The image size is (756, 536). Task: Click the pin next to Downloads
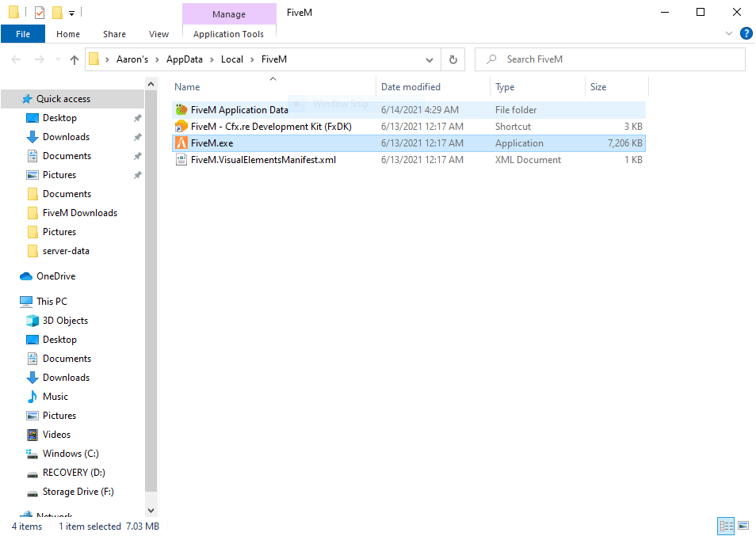pyautogui.click(x=137, y=137)
